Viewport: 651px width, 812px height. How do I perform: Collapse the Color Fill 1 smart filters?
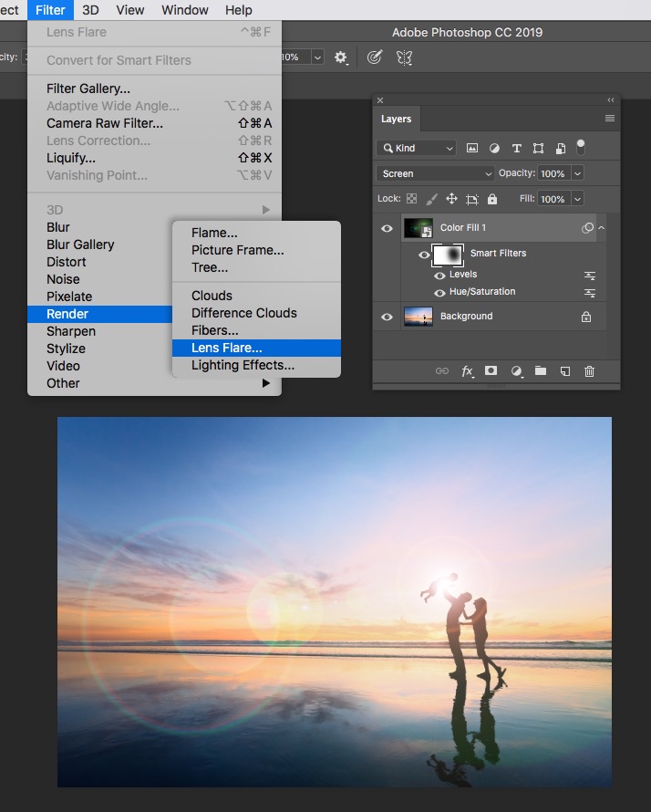602,227
